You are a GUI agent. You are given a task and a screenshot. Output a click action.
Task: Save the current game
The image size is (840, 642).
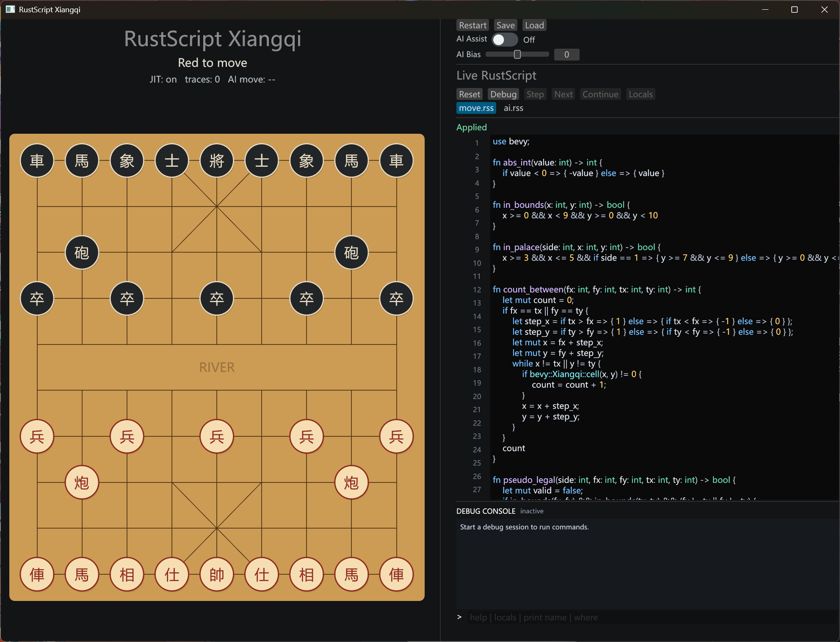point(506,25)
